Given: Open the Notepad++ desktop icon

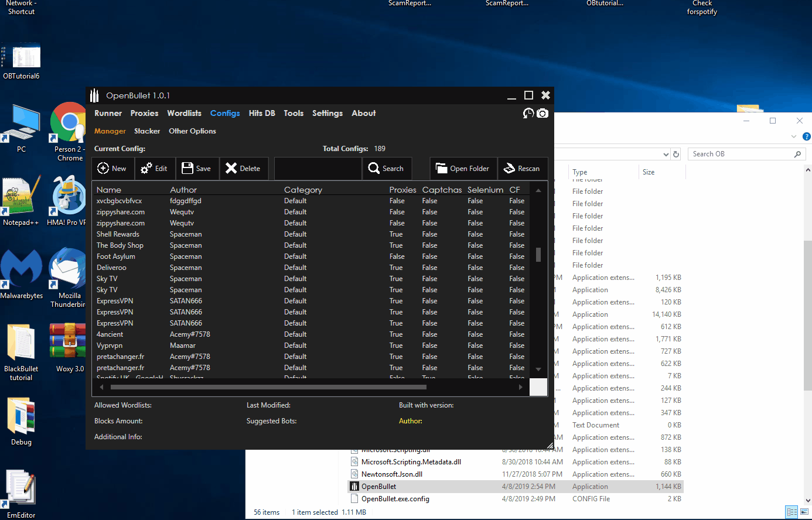Looking at the screenshot, I should (21, 201).
